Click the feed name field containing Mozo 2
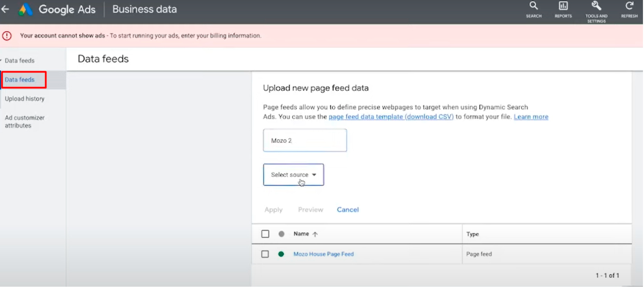The height and width of the screenshot is (287, 644). point(305,140)
